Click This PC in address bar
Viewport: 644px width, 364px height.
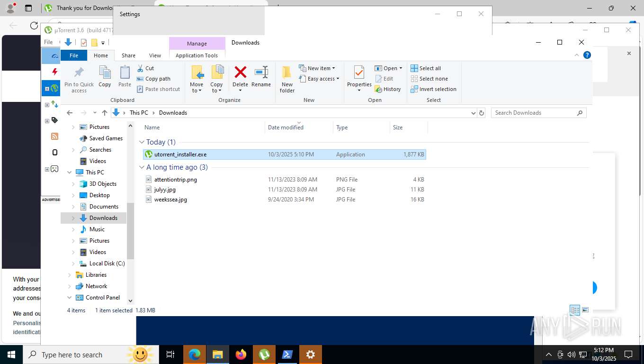tap(139, 113)
